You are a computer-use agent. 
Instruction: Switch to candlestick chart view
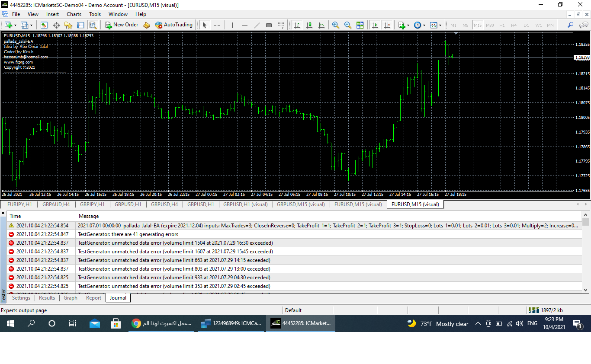point(309,25)
